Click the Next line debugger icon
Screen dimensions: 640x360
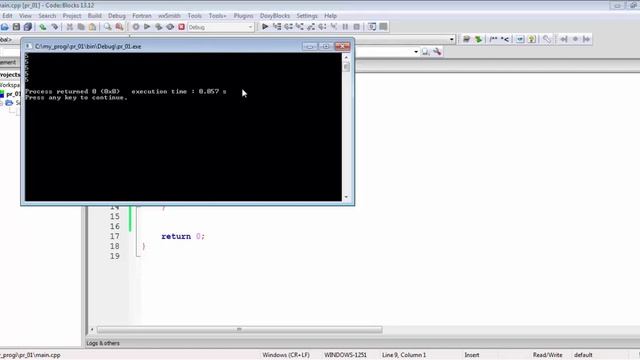point(288,27)
